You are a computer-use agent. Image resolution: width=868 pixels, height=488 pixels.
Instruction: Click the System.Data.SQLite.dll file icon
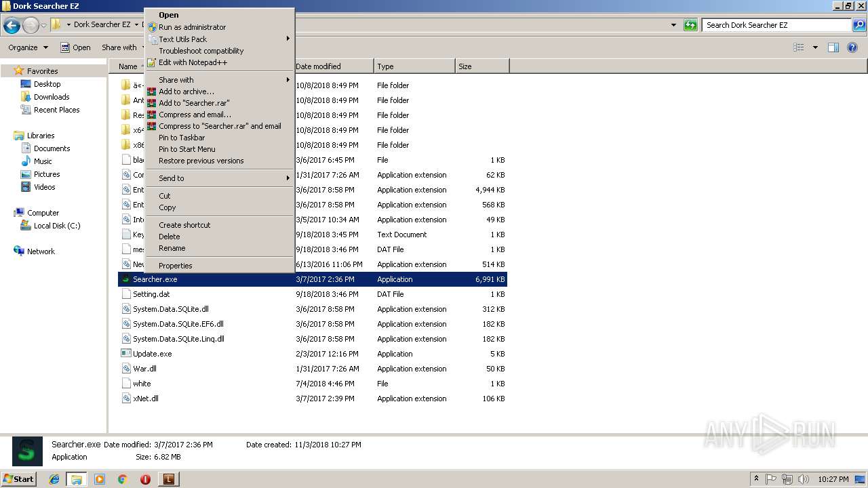[x=125, y=309]
